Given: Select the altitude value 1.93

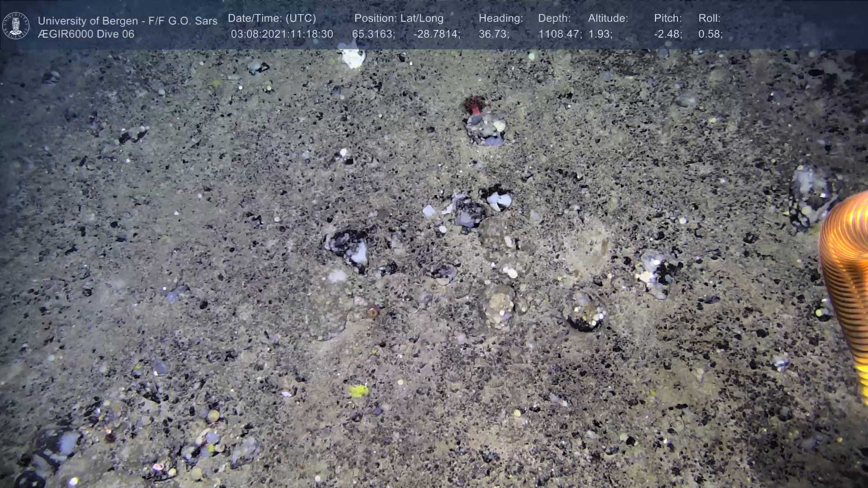Looking at the screenshot, I should pyautogui.click(x=600, y=34).
